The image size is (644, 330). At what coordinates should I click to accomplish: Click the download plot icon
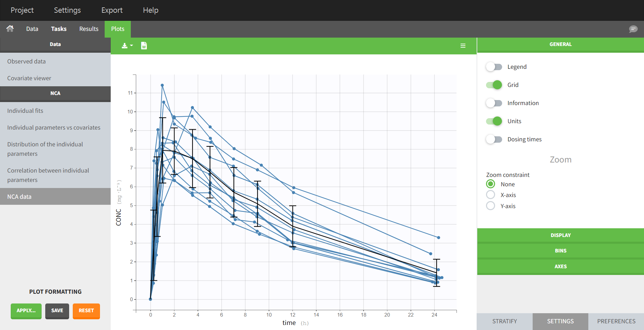pyautogui.click(x=126, y=46)
